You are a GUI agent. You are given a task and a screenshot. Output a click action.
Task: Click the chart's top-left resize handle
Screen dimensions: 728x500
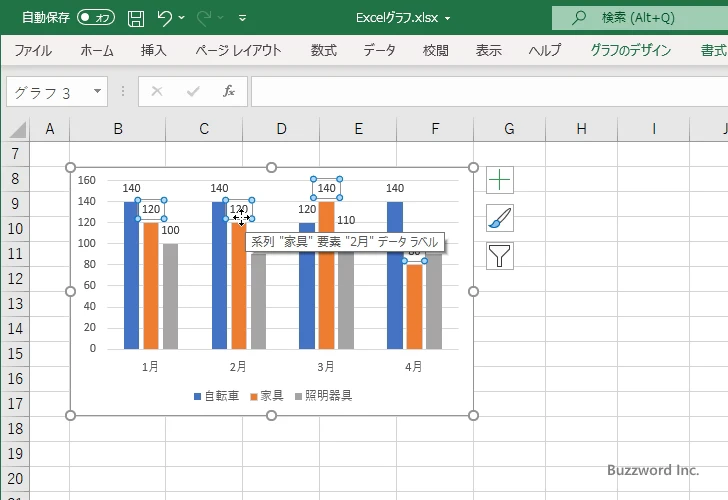coord(71,167)
